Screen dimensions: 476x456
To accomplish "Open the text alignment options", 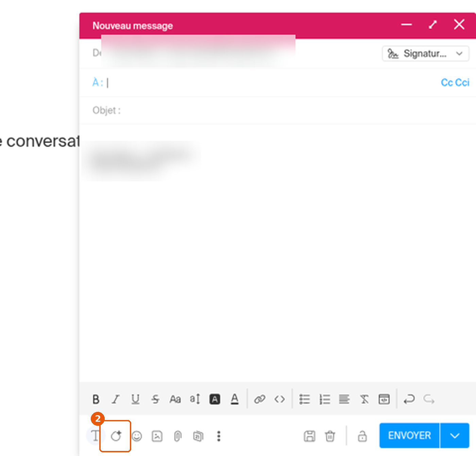I will pos(344,399).
